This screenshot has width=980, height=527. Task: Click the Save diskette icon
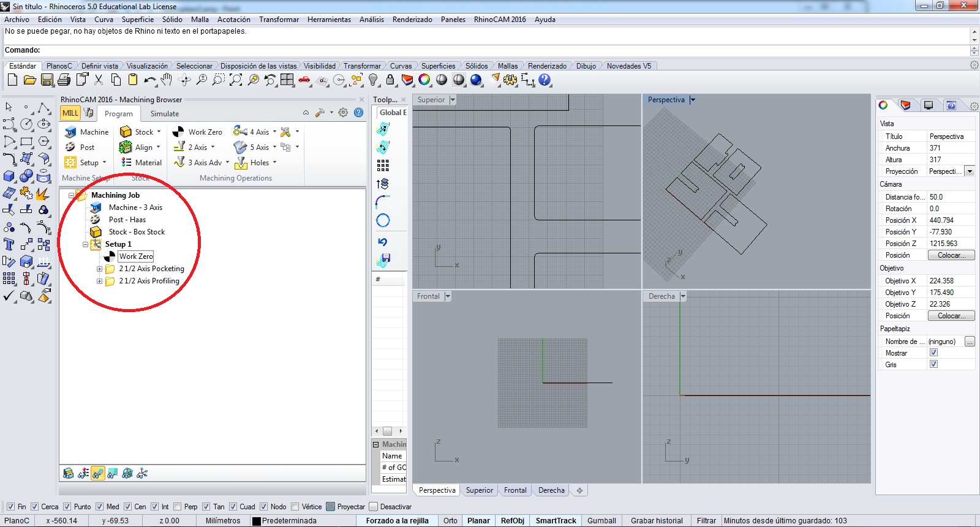[47, 80]
